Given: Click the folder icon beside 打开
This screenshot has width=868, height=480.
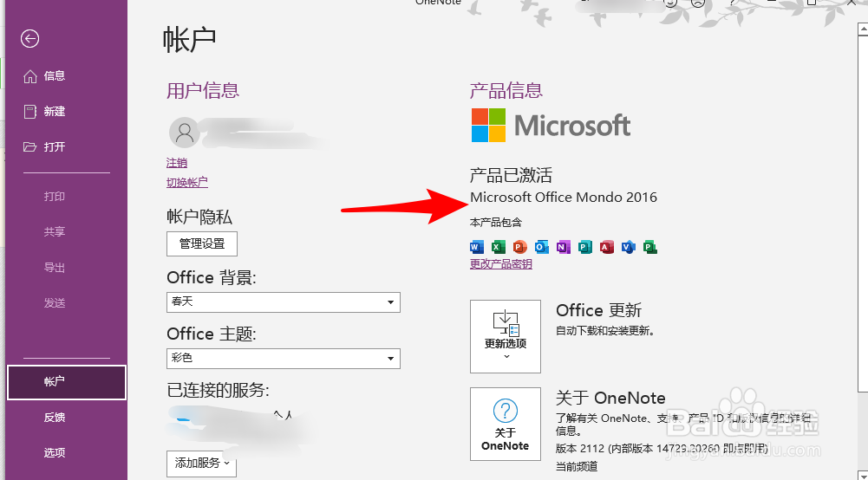Looking at the screenshot, I should [x=29, y=147].
